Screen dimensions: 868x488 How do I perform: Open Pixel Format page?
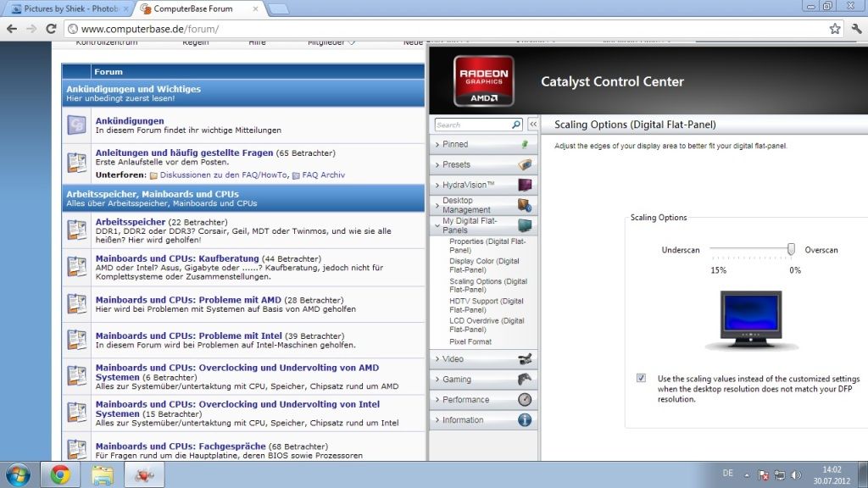click(x=470, y=342)
